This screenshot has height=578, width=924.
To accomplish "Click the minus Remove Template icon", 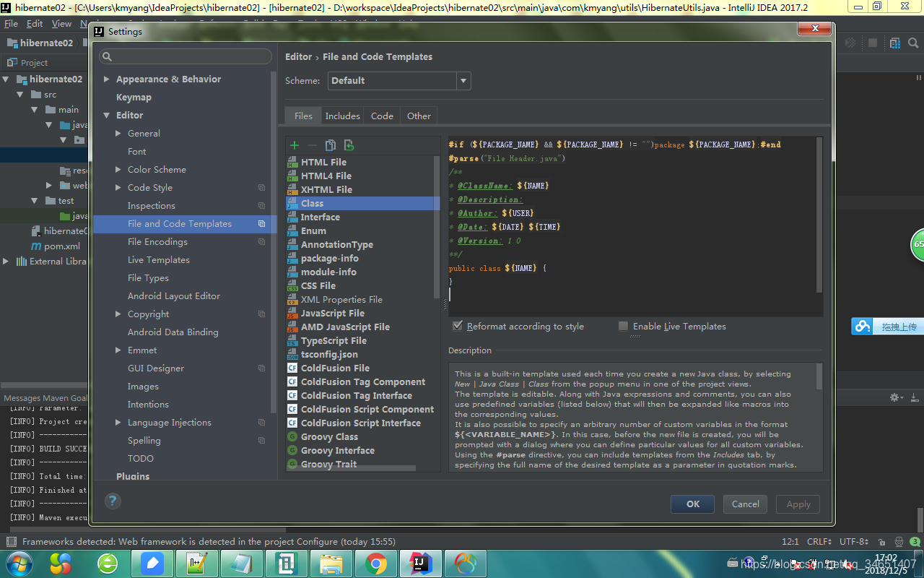I will pyautogui.click(x=312, y=145).
